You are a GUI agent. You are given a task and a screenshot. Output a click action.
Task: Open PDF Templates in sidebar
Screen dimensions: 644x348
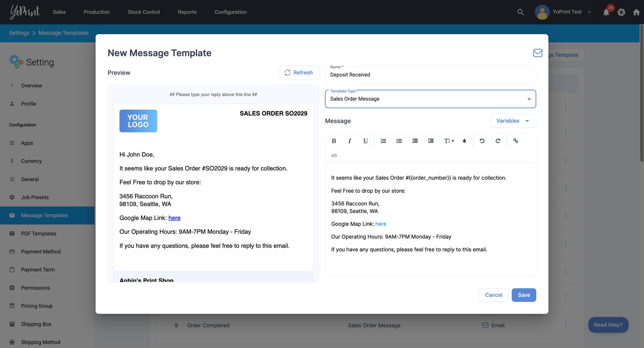[39, 234]
